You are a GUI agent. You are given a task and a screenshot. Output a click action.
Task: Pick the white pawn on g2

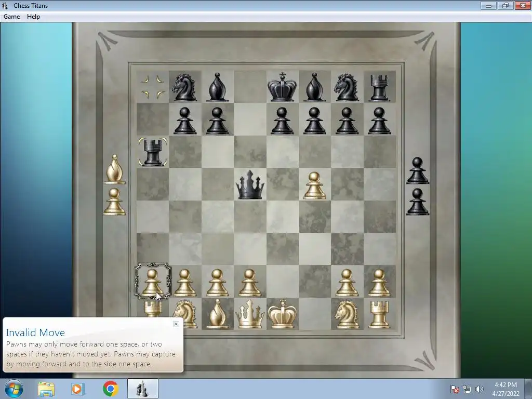pos(347,283)
